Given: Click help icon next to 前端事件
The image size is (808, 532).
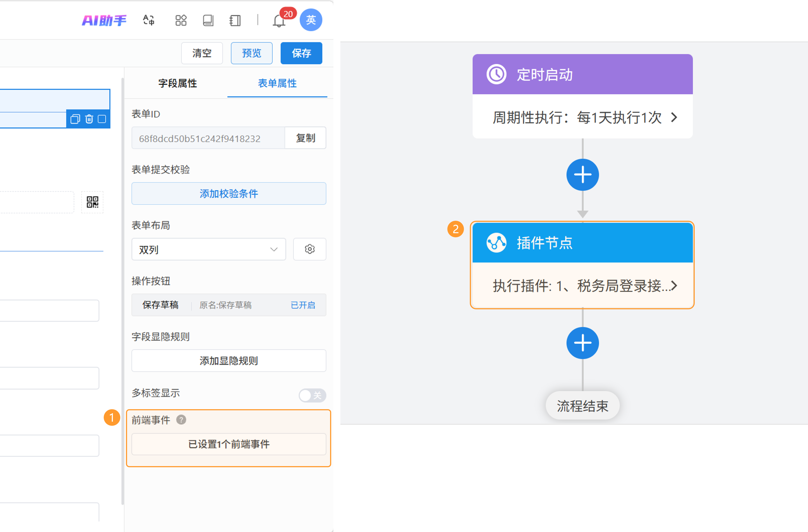Looking at the screenshot, I should point(181,420).
